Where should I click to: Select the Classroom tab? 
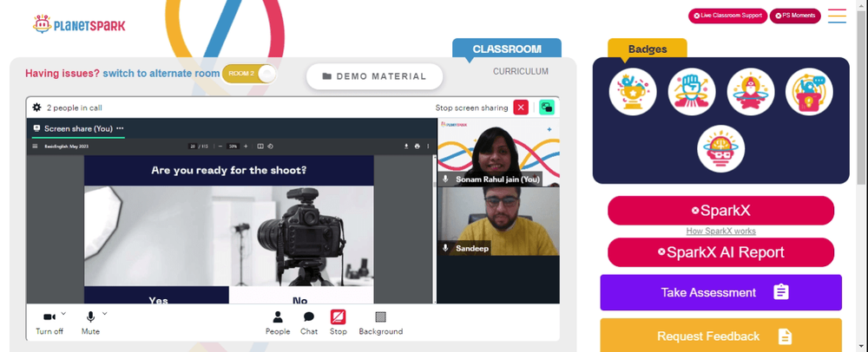coord(507,49)
